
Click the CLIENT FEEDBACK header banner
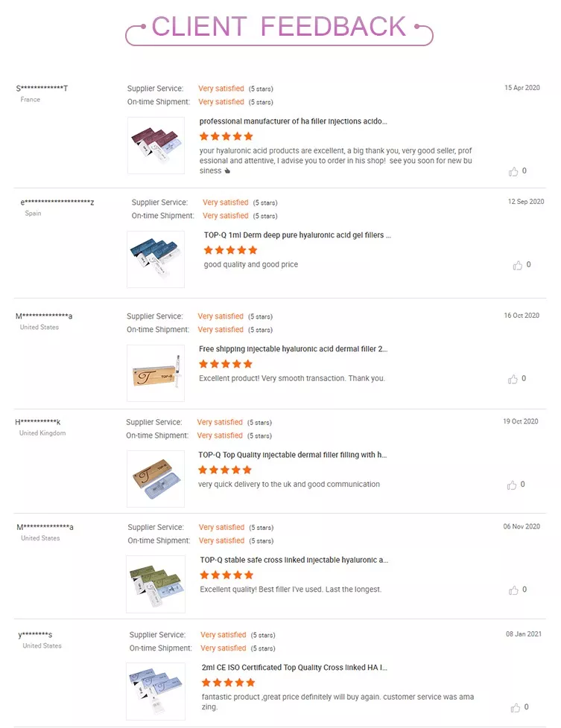pos(279,29)
